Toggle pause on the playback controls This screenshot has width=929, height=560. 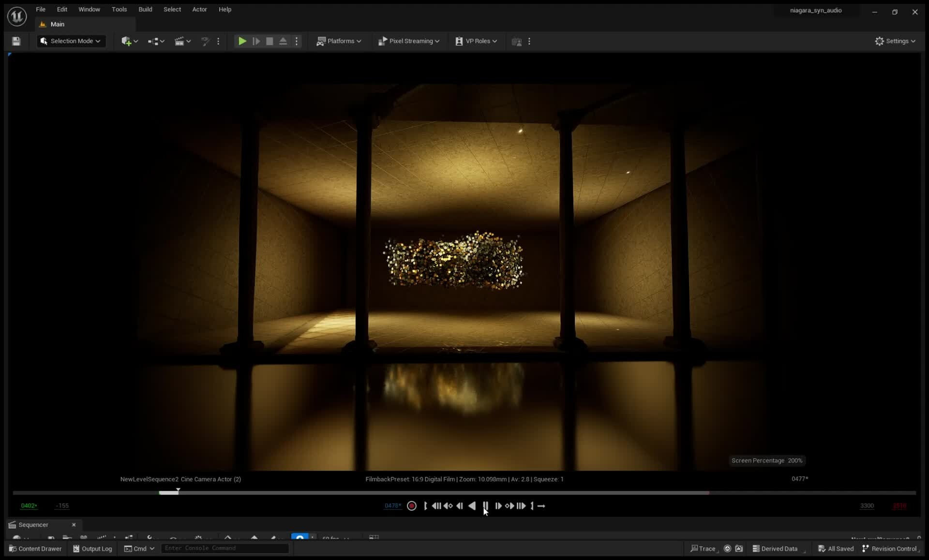tap(486, 506)
